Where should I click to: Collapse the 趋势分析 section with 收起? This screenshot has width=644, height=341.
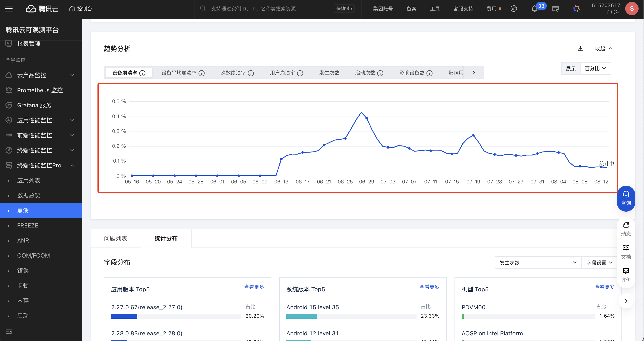pyautogui.click(x=603, y=48)
